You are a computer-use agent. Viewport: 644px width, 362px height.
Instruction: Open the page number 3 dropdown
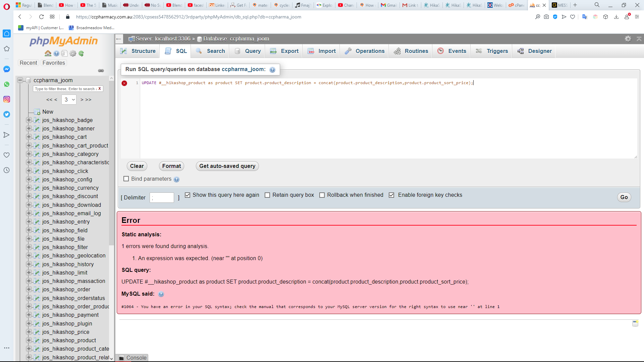(69, 100)
